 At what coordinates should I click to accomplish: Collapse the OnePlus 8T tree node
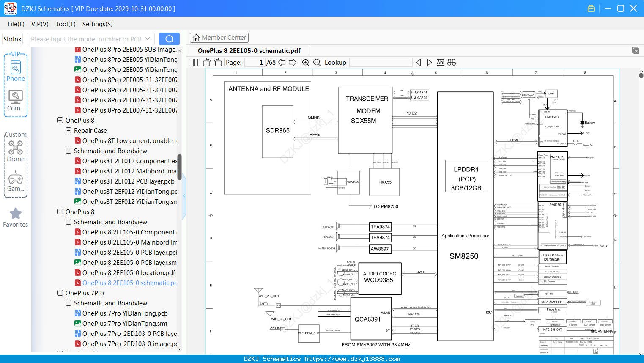click(x=60, y=121)
